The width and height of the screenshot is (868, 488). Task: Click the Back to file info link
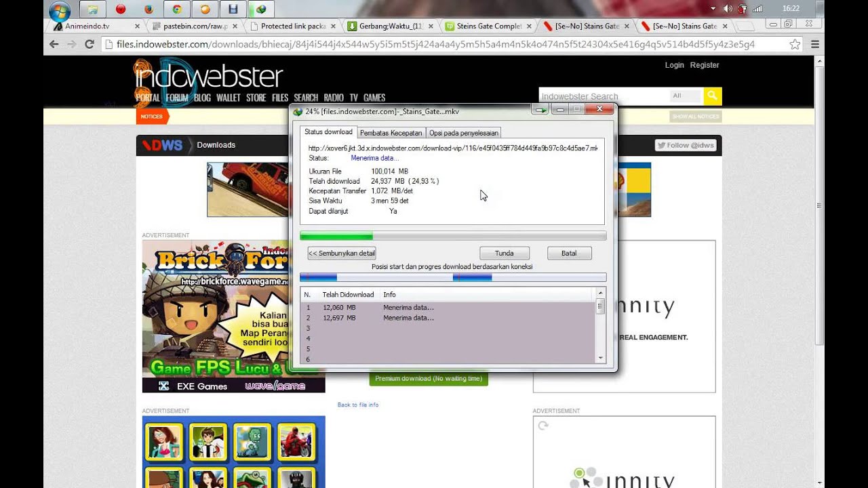point(358,405)
